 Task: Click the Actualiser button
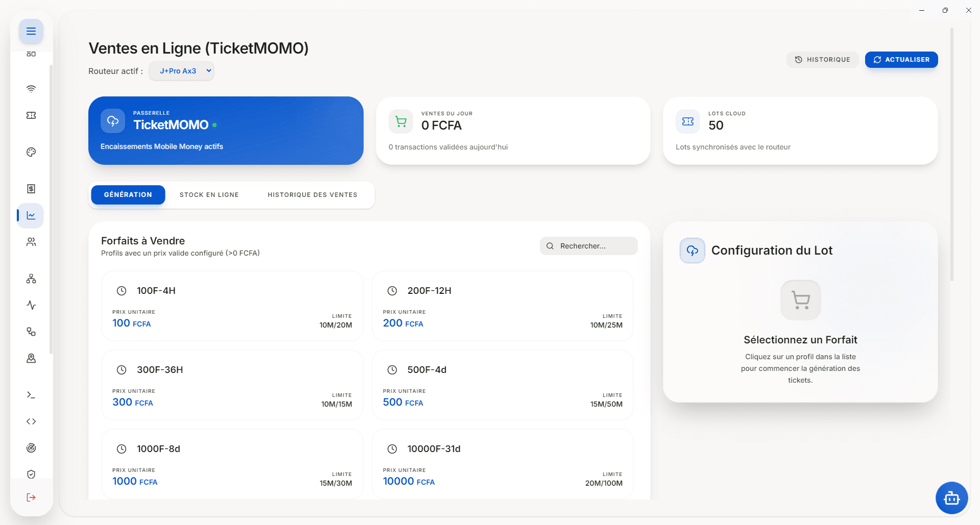click(901, 60)
